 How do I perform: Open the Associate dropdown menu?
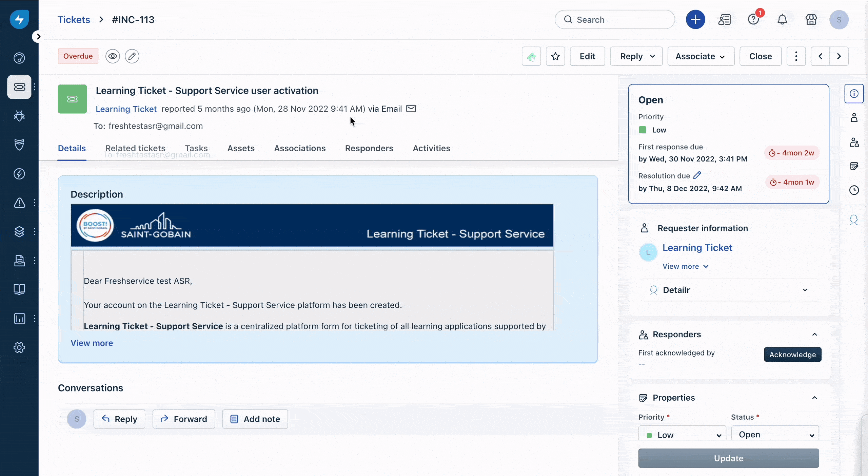click(701, 56)
